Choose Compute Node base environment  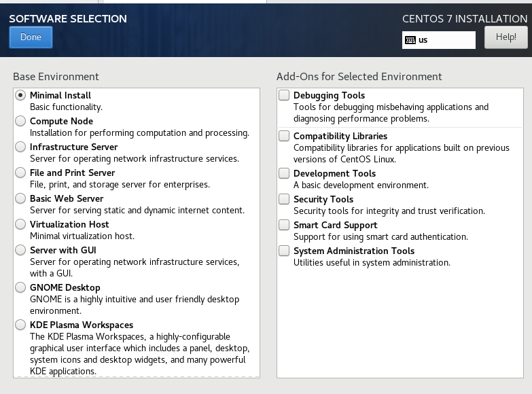(x=20, y=122)
